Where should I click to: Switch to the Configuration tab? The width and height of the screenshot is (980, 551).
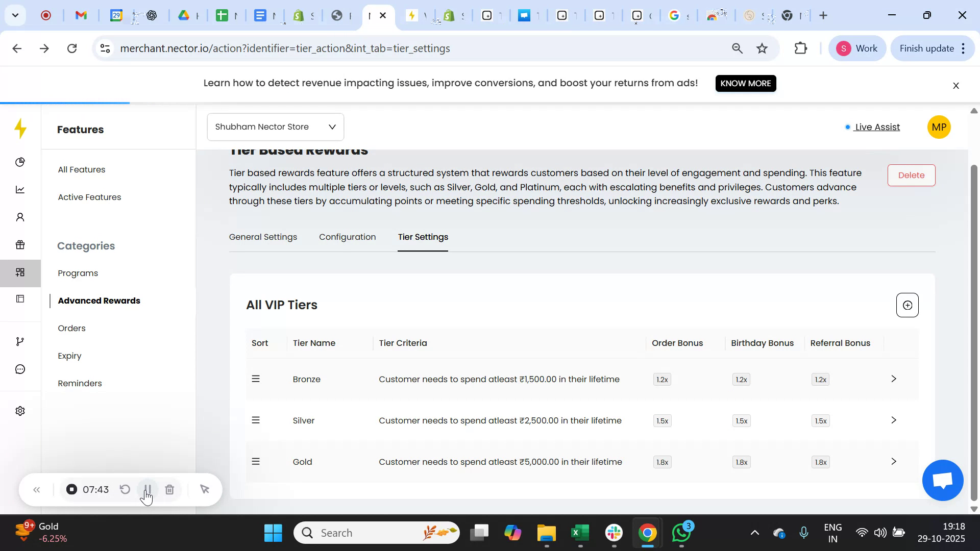347,237
